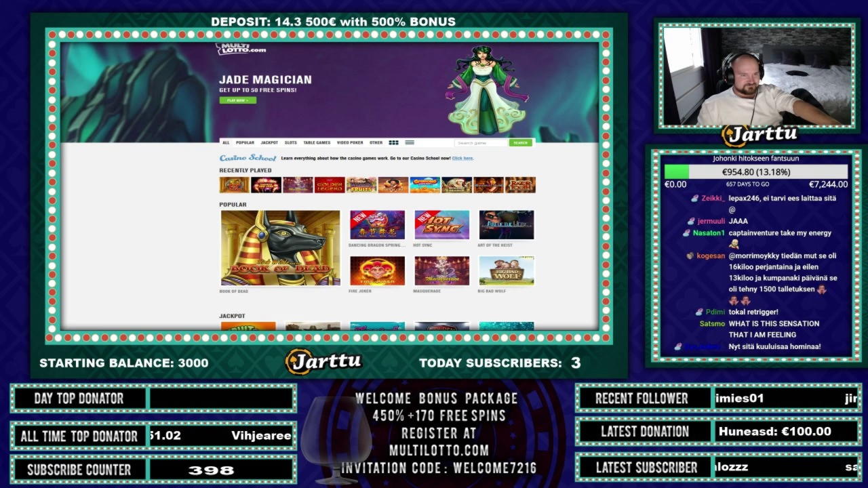Launch Big Bad Wolf thumbnail
The image size is (868, 488).
[507, 270]
